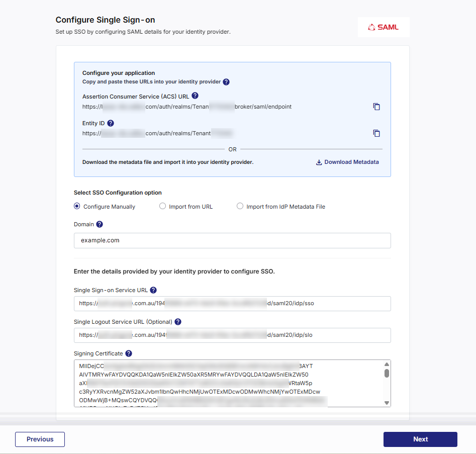
Task: Open help for the Entity ID
Action: click(111, 123)
